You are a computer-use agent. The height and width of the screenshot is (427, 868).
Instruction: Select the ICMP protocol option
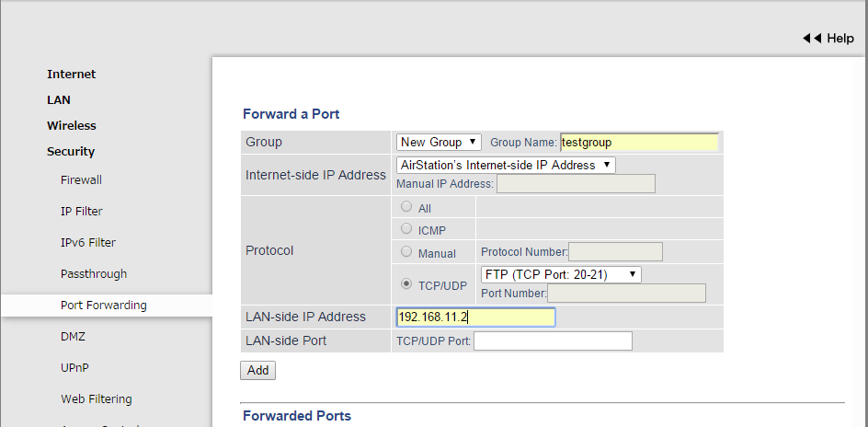click(406, 228)
